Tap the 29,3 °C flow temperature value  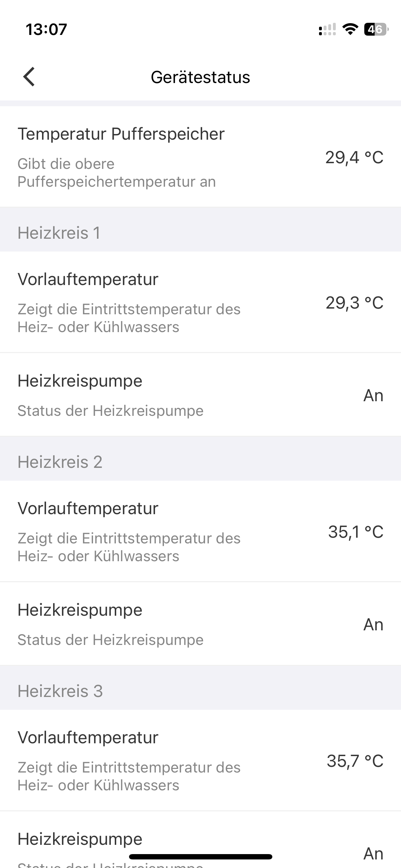tap(354, 303)
